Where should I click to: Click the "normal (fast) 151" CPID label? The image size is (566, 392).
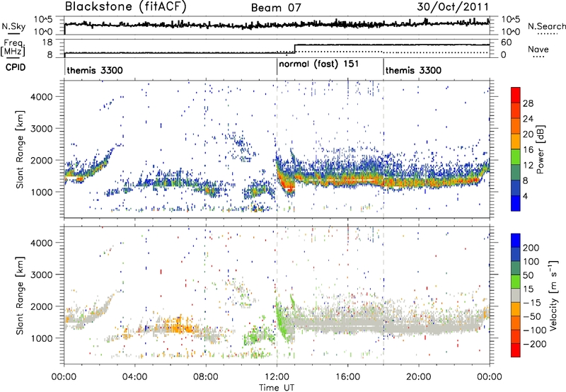pos(319,64)
